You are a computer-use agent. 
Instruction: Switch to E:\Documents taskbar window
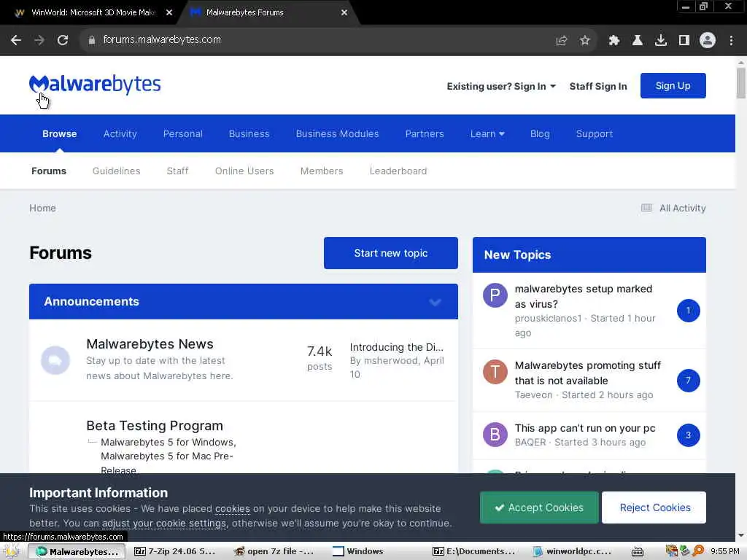tap(474, 551)
